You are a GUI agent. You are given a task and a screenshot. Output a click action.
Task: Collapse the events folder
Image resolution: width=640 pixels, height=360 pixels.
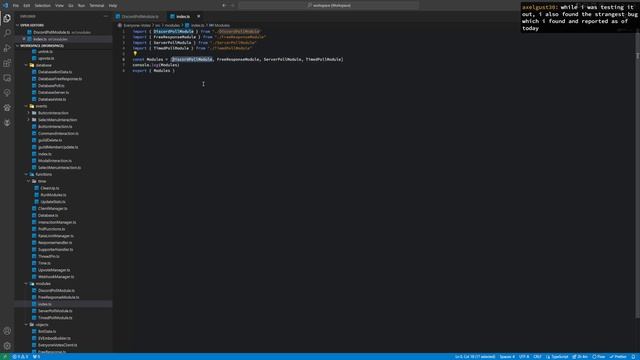click(41, 106)
